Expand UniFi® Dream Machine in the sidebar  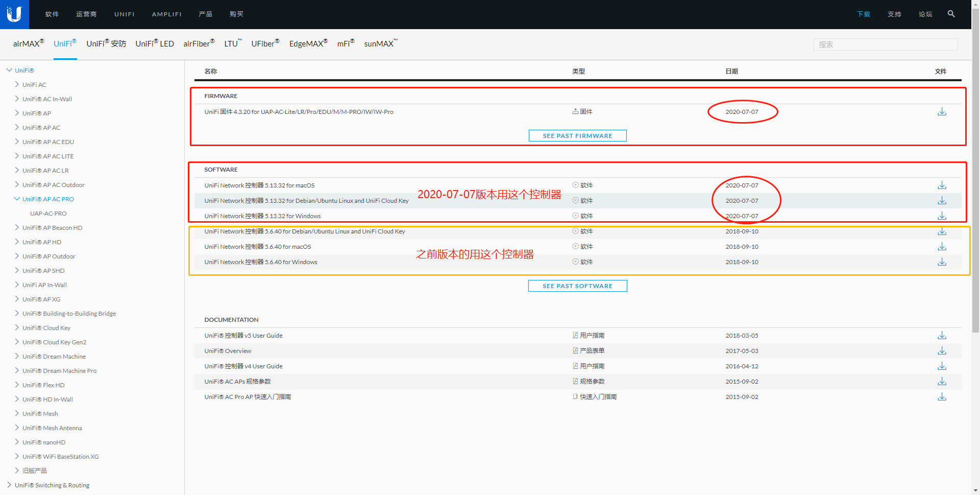click(17, 356)
